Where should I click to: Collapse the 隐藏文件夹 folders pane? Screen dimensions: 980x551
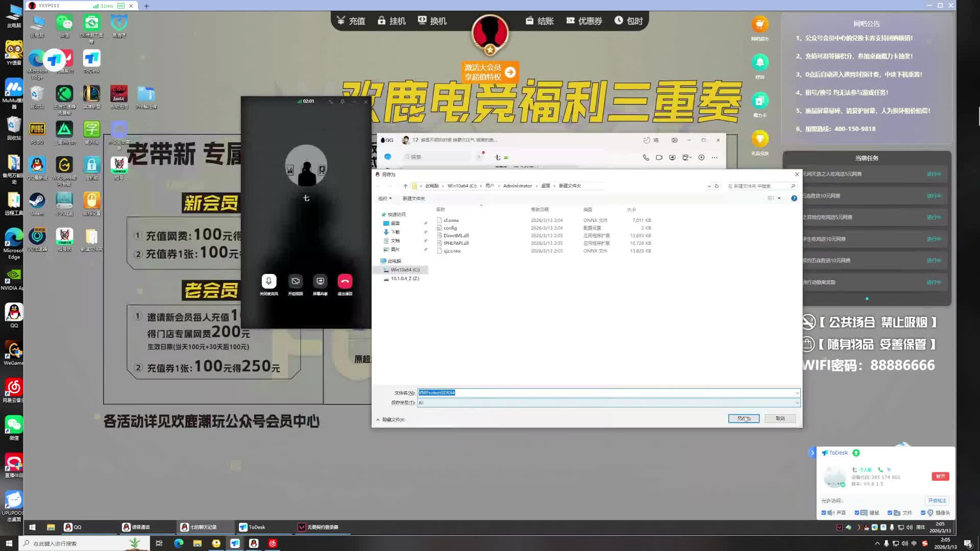pos(390,419)
